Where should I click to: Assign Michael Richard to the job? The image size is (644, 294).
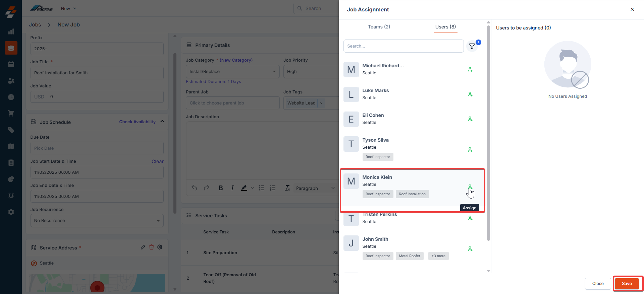470,69
